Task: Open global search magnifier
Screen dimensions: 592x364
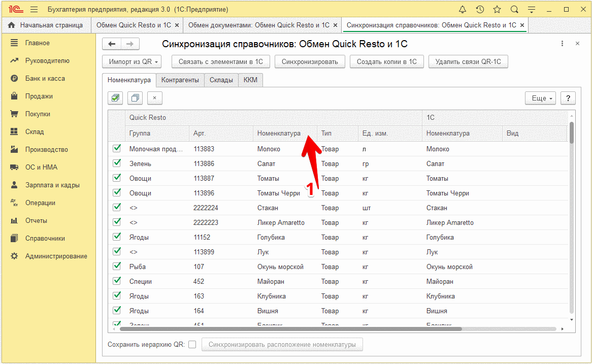Action: click(514, 10)
